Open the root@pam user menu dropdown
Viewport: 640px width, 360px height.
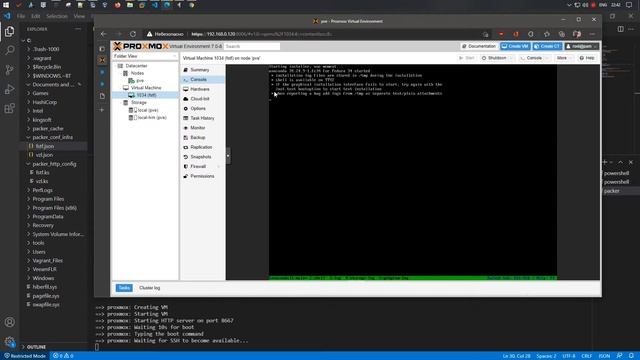point(582,46)
